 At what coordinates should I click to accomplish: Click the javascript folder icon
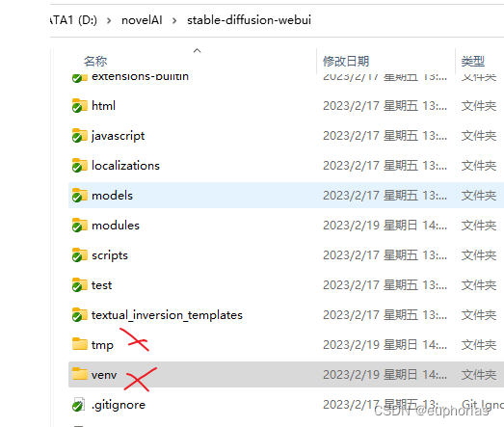(x=79, y=135)
